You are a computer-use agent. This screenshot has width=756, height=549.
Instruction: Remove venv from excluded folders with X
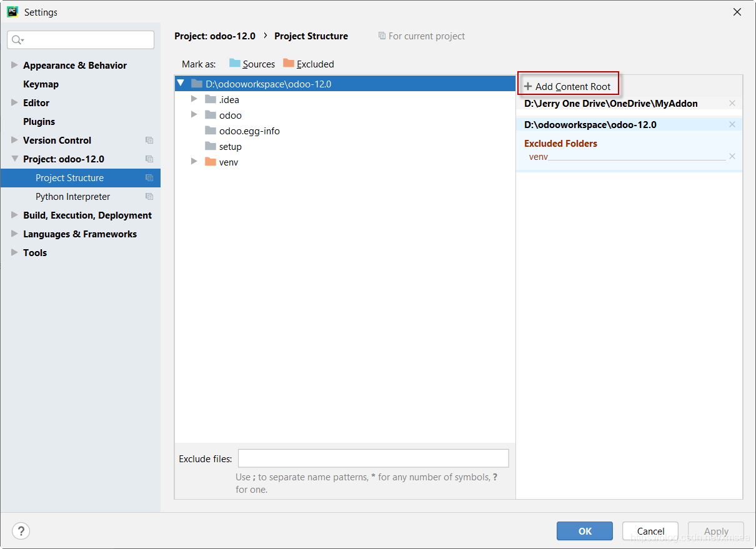click(x=732, y=156)
